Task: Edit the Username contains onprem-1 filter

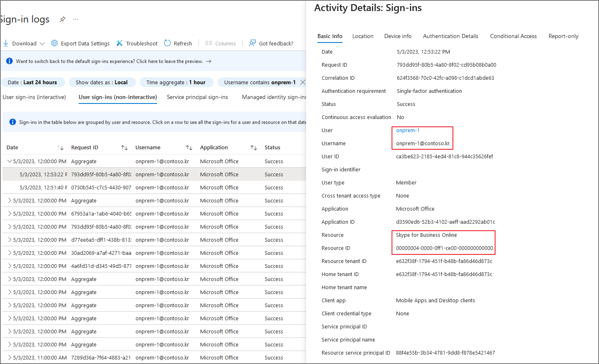Action: point(259,82)
